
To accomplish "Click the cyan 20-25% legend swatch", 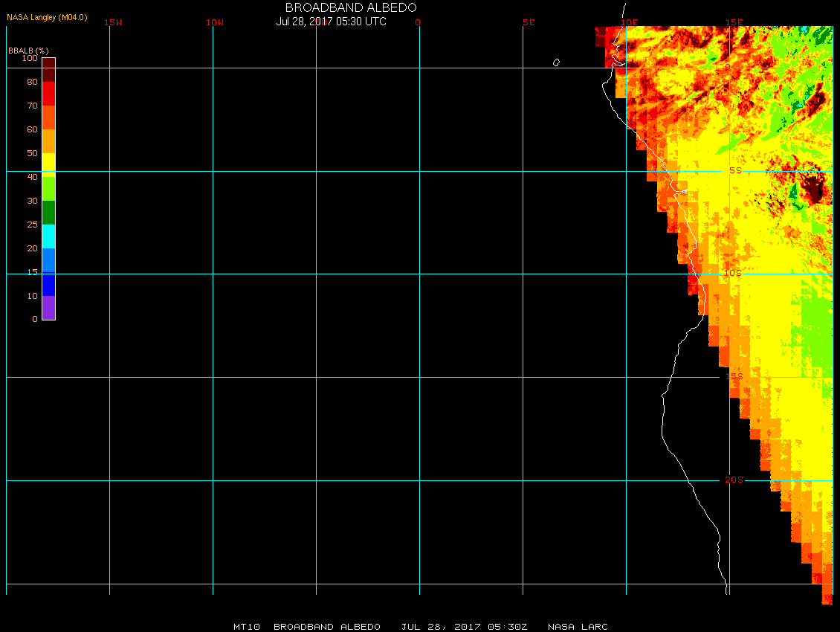I will [x=48, y=236].
